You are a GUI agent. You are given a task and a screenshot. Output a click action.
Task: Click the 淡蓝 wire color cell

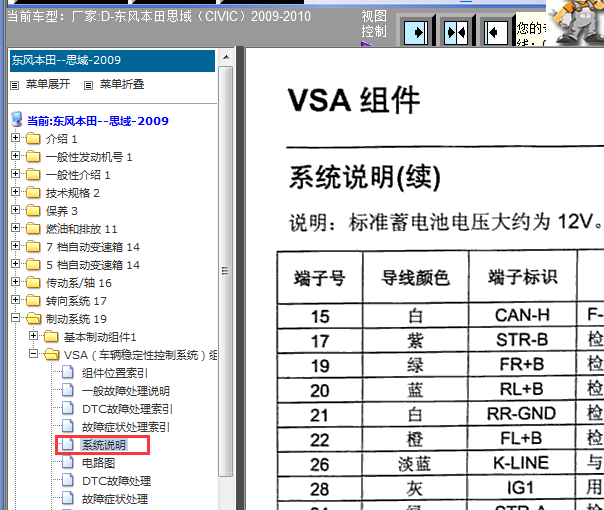tap(415, 463)
